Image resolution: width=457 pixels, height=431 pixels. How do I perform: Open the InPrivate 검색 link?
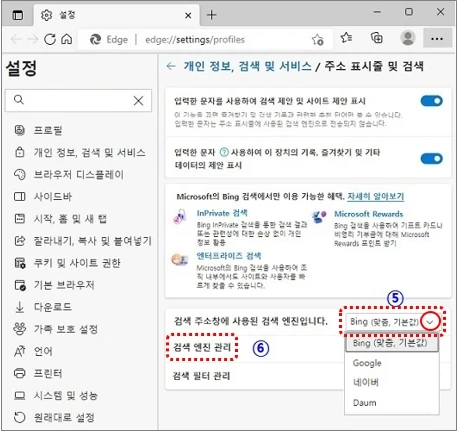point(222,213)
